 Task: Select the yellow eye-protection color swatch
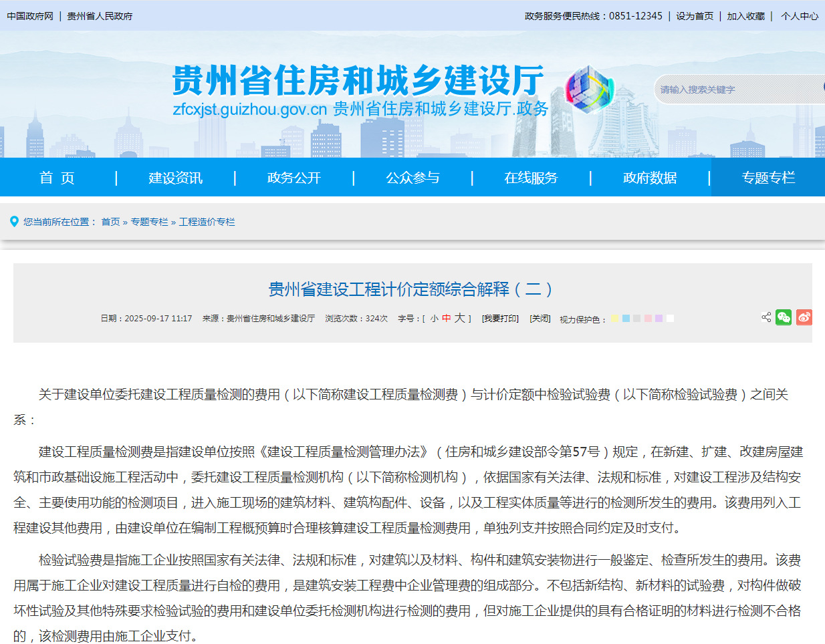[x=614, y=319]
